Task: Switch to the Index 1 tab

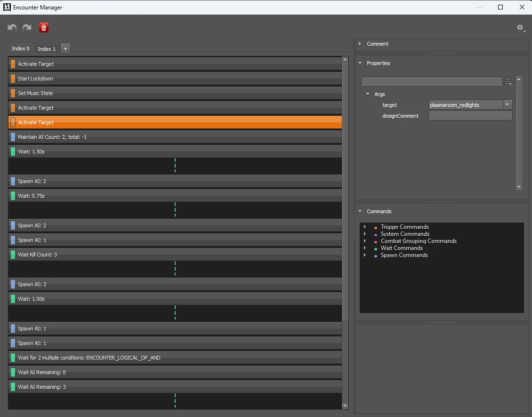Action: click(47, 49)
